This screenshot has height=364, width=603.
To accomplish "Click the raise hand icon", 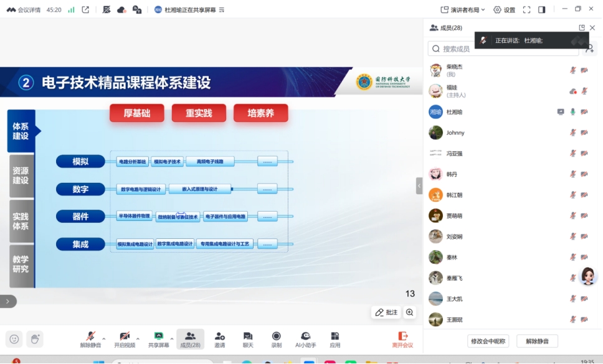I will click(36, 339).
